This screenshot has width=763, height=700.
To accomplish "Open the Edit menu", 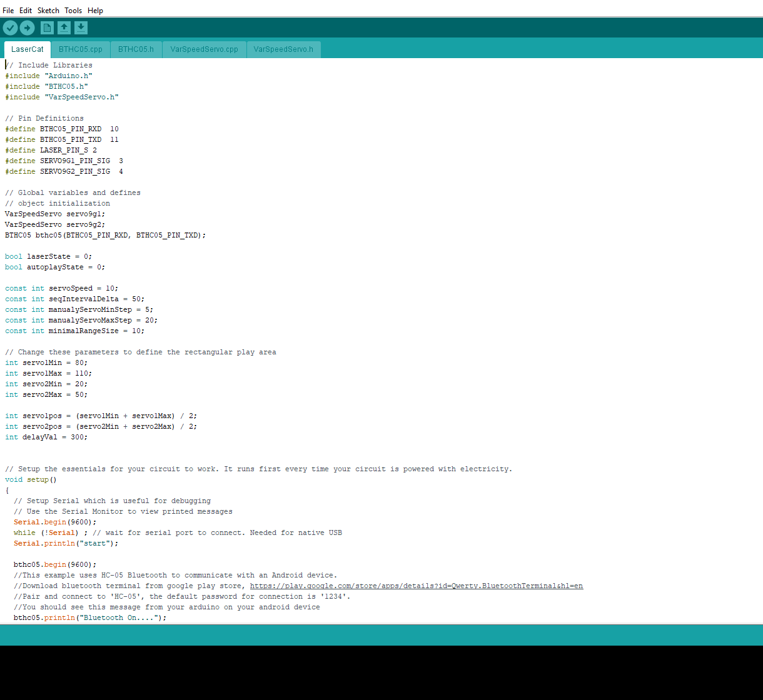I will click(x=25, y=10).
